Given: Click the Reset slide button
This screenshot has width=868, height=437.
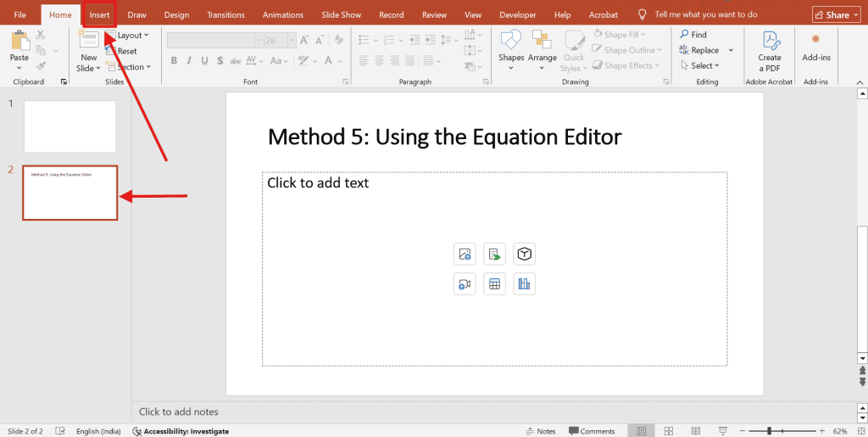Looking at the screenshot, I should [x=126, y=51].
